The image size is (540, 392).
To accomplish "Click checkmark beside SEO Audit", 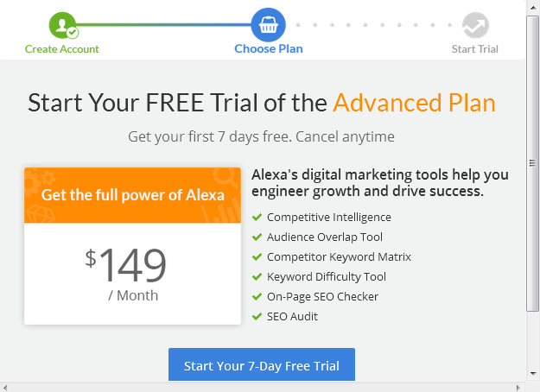I will (257, 317).
